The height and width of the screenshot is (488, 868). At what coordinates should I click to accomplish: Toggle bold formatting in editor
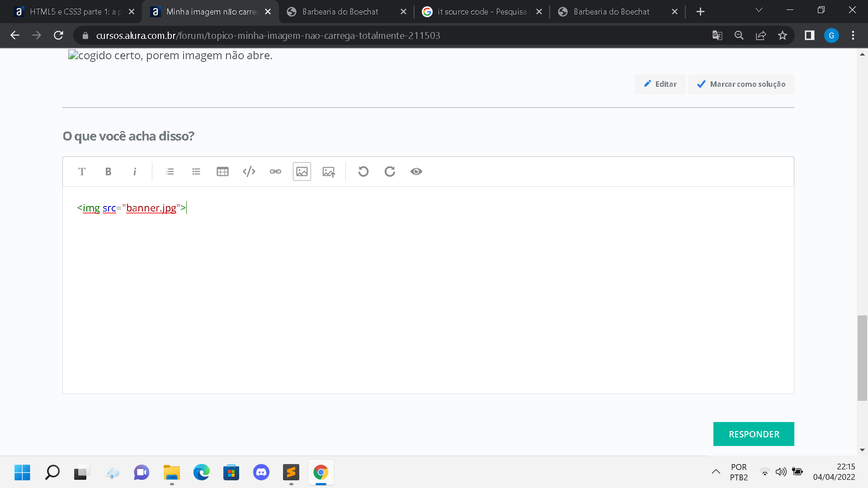[x=108, y=172]
